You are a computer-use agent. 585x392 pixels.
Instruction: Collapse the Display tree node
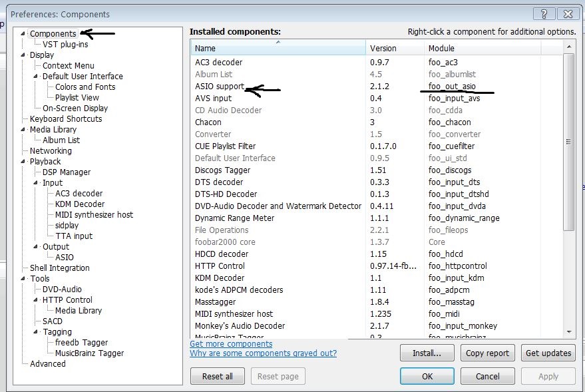click(23, 55)
